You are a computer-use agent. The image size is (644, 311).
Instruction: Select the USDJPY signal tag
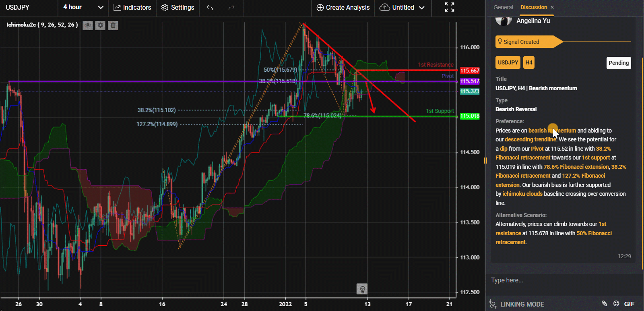click(x=508, y=62)
